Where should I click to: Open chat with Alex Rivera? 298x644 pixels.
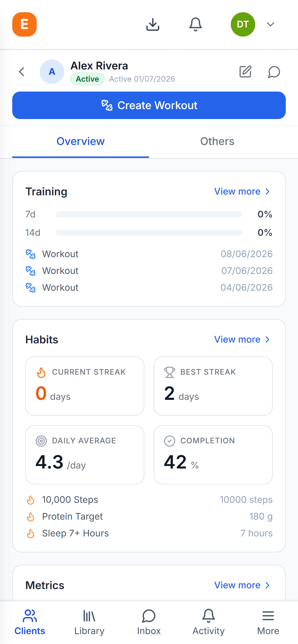tap(274, 72)
